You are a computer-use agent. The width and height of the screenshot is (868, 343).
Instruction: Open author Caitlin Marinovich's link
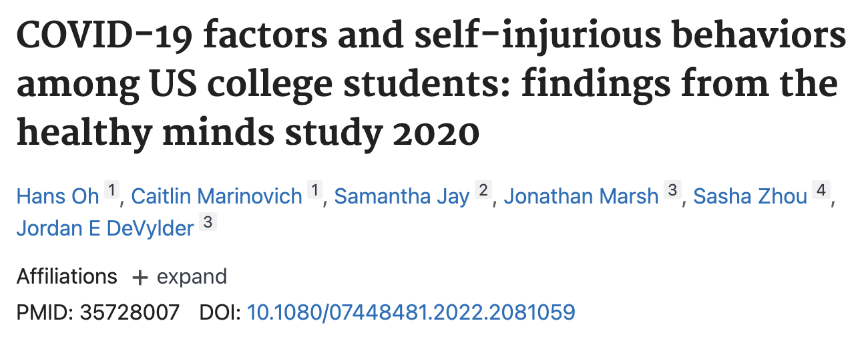tap(217, 196)
